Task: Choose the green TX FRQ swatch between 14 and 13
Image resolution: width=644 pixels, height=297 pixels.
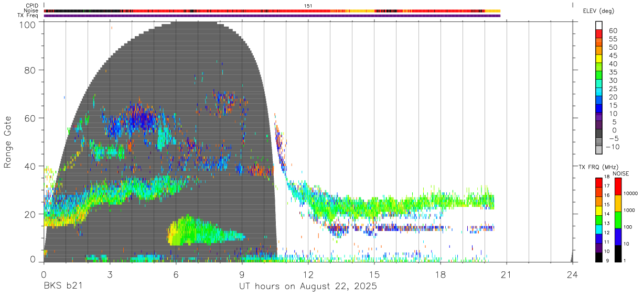Action: [x=599, y=219]
